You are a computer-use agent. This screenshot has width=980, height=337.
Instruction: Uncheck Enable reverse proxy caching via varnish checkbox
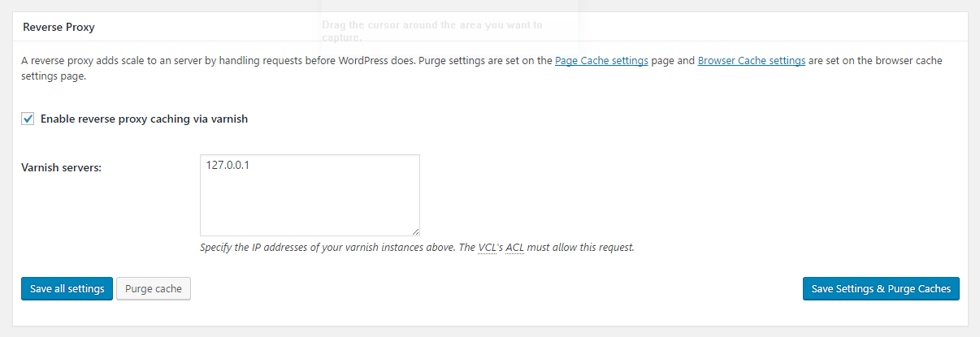click(28, 119)
